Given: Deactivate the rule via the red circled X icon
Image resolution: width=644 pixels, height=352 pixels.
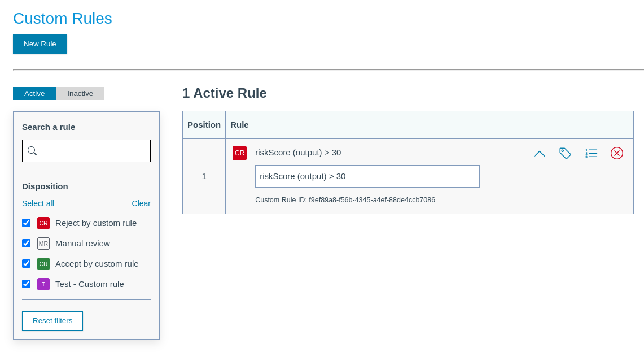Looking at the screenshot, I should click(617, 153).
